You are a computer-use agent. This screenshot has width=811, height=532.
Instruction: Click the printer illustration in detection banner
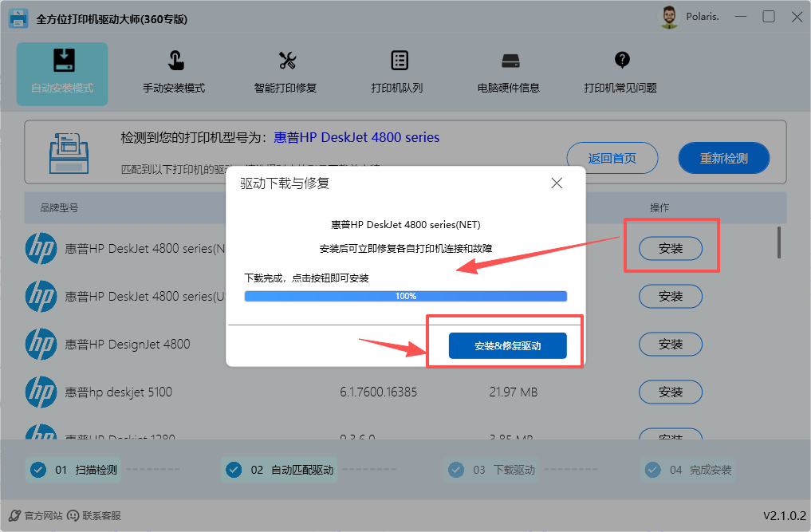point(69,154)
